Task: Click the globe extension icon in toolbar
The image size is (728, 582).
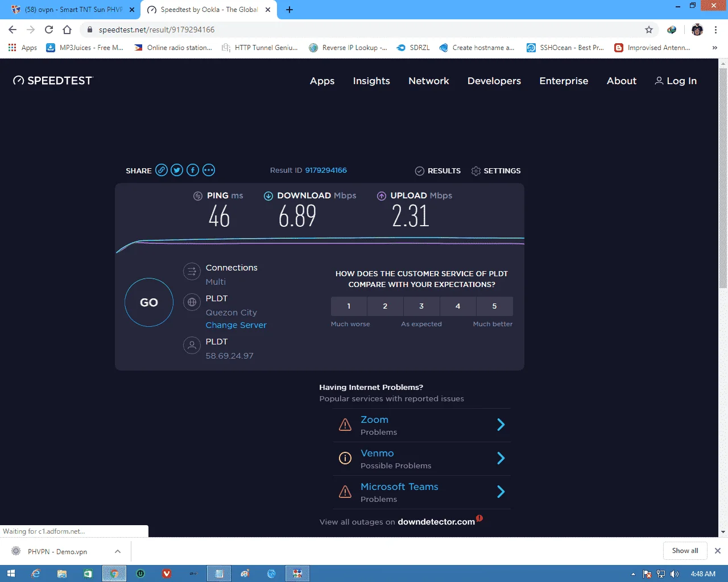Action: coord(672,30)
